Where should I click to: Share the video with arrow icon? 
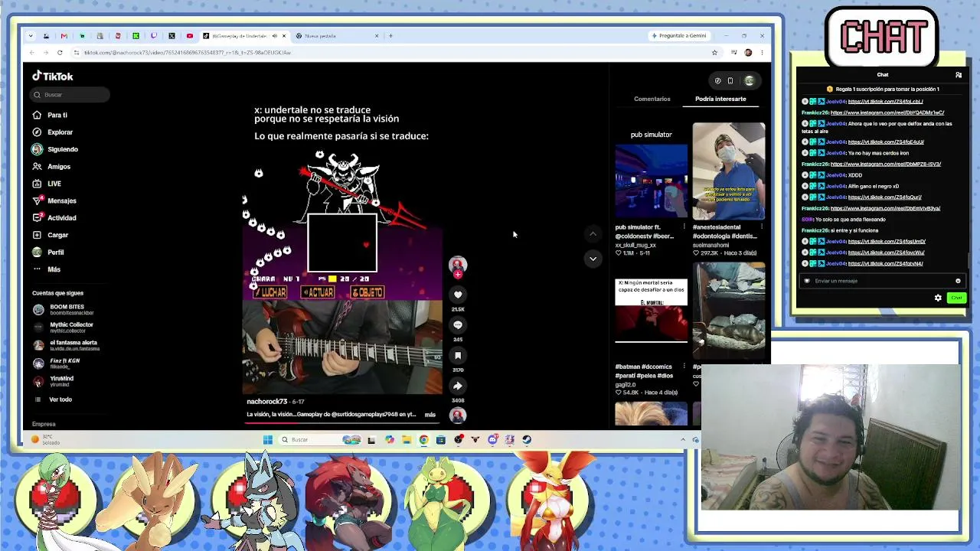(458, 386)
